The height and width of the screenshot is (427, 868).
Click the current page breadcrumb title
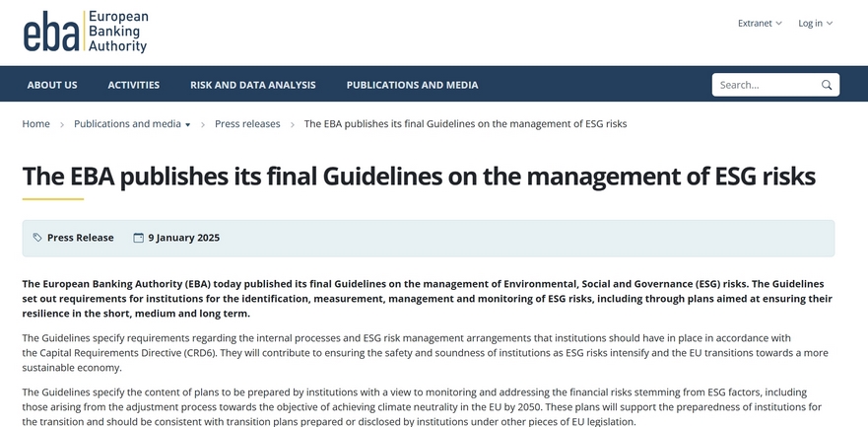click(x=465, y=124)
